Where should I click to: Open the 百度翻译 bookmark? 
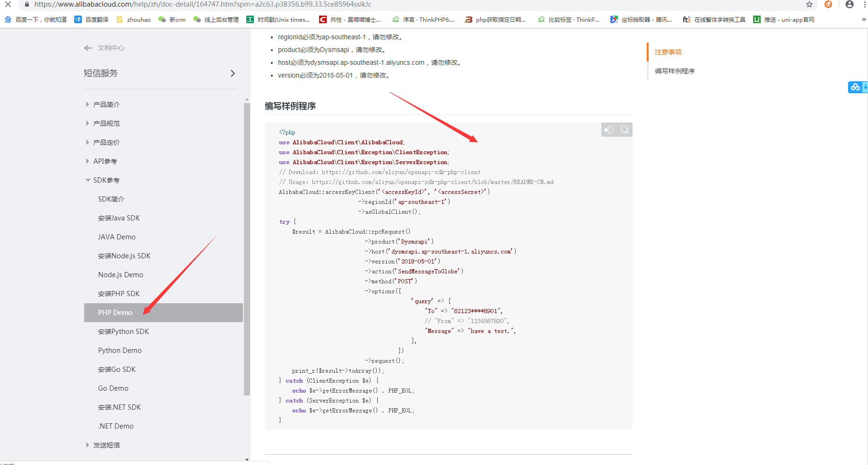[x=92, y=19]
